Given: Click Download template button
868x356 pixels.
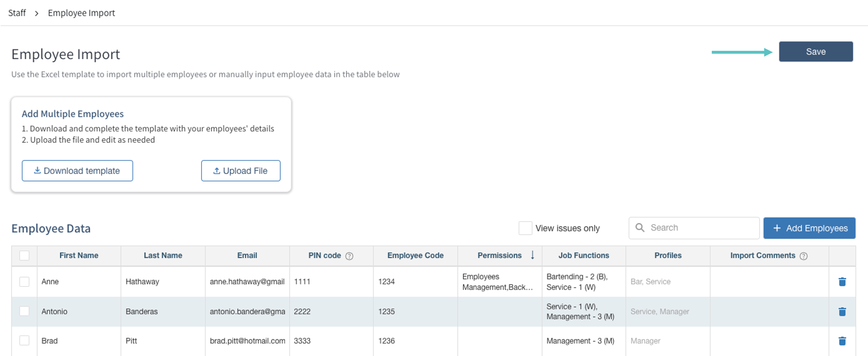Looking at the screenshot, I should click(x=77, y=171).
